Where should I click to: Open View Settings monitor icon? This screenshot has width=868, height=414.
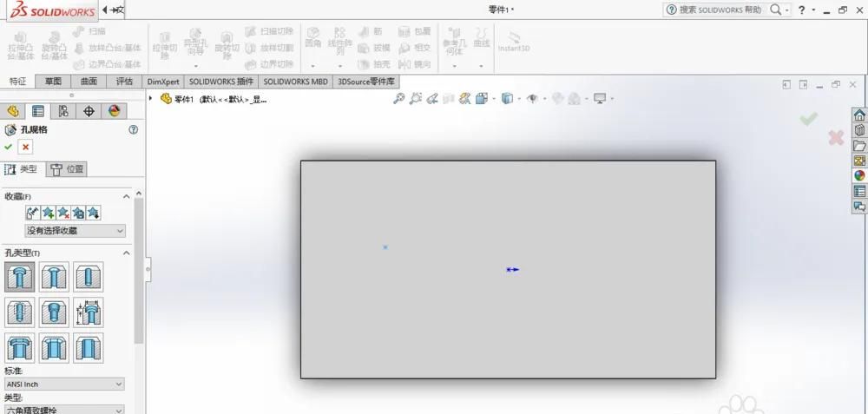(600, 99)
